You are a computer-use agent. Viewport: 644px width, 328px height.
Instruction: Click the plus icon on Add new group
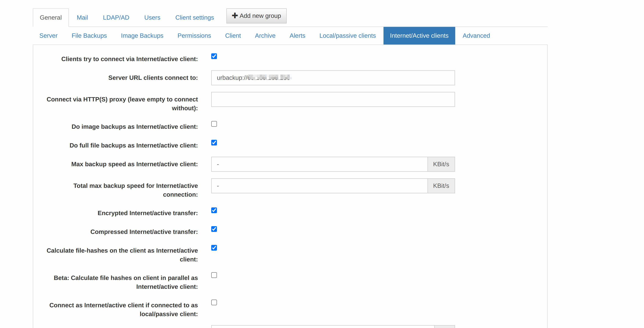(235, 15)
